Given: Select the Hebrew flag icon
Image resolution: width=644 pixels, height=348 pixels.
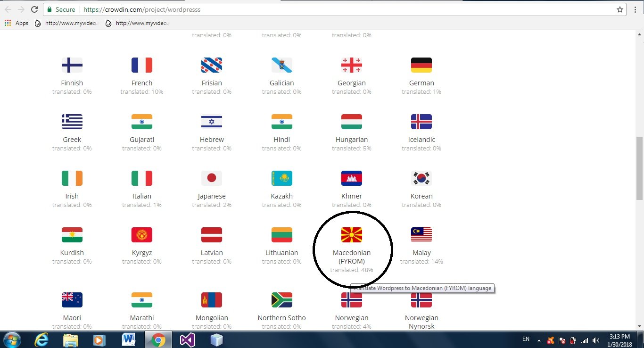Looking at the screenshot, I should [212, 122].
